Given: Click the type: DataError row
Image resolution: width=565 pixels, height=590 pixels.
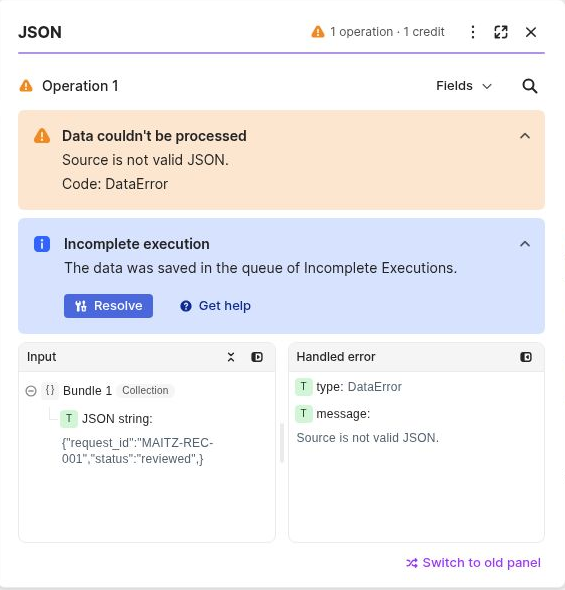Looking at the screenshot, I should (x=349, y=387).
